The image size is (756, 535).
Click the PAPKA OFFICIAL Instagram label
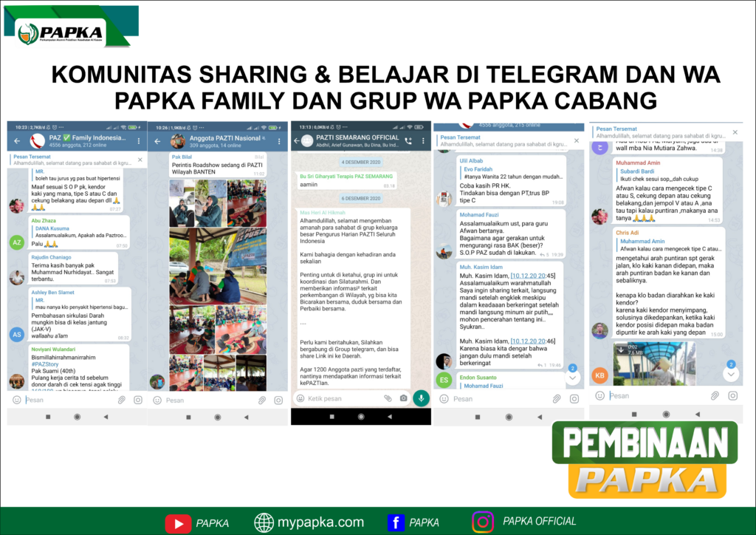(x=540, y=521)
